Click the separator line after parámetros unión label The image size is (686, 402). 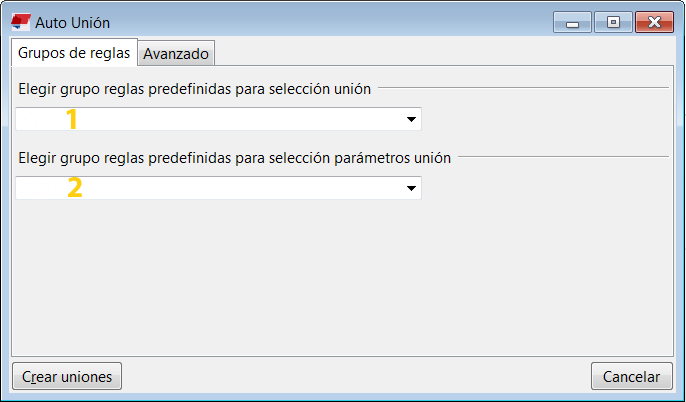pos(564,157)
